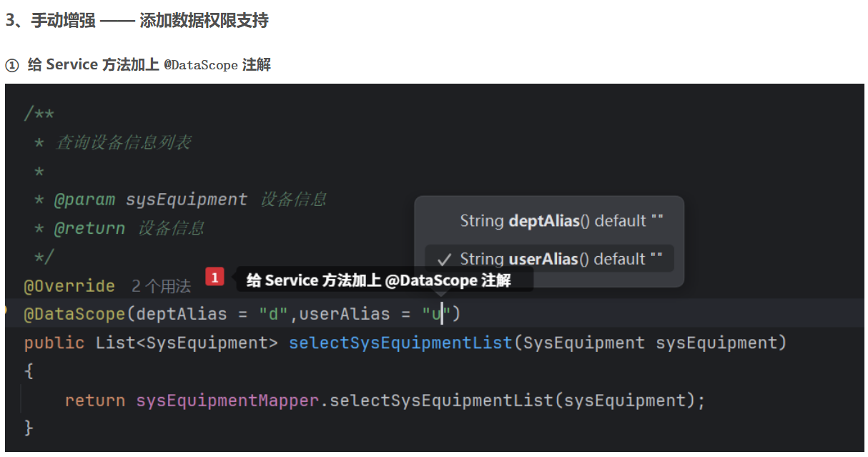Click the gutter marker beside @DataScope line

pyautogui.click(x=4, y=310)
